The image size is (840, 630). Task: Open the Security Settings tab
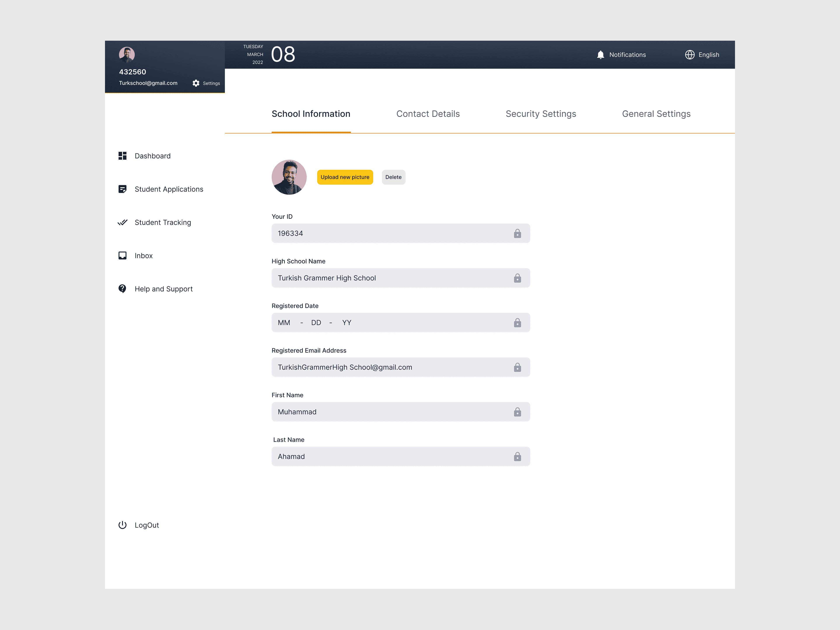pyautogui.click(x=540, y=114)
